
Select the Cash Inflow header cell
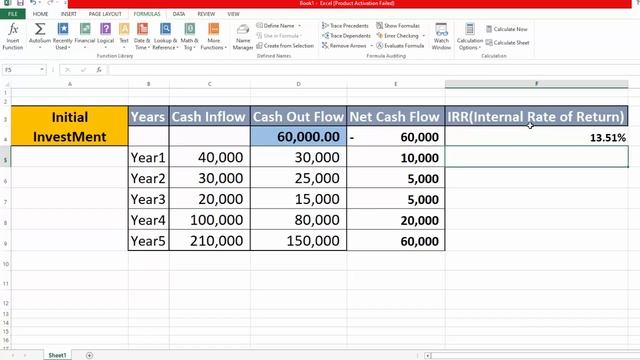[x=209, y=116]
